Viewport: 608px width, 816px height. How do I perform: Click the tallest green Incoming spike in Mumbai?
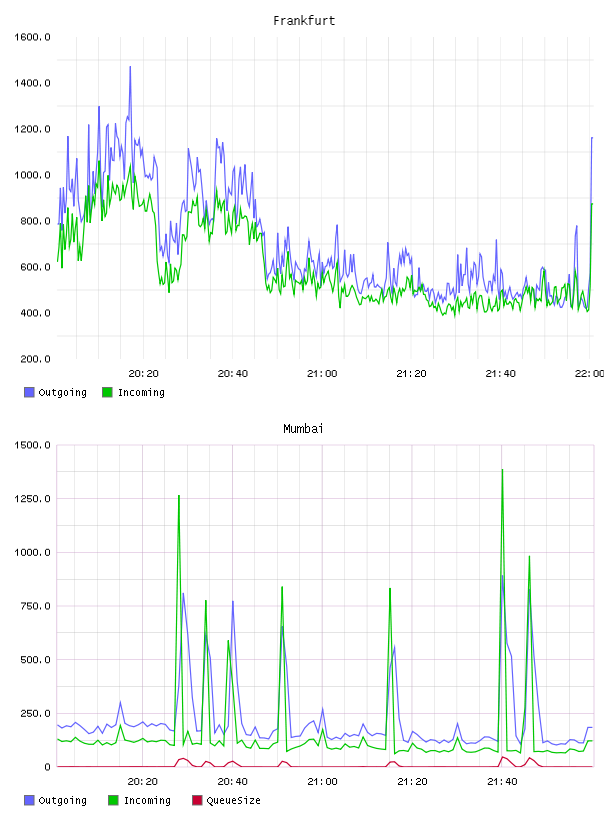[x=502, y=471]
